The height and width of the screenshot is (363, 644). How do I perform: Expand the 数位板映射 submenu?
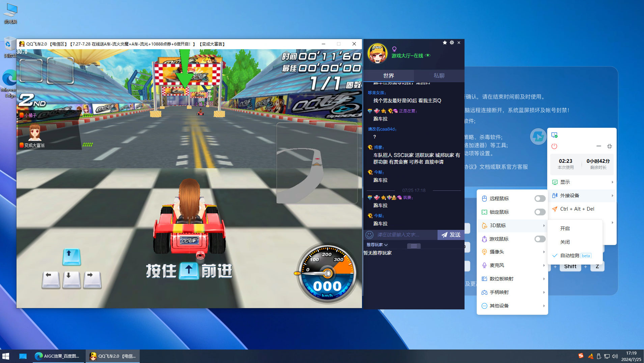point(512,279)
